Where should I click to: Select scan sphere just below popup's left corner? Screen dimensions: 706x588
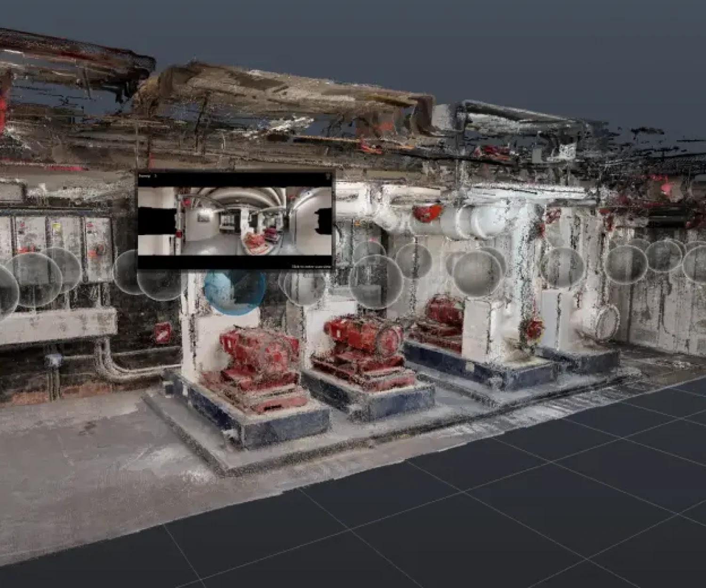[x=159, y=285]
